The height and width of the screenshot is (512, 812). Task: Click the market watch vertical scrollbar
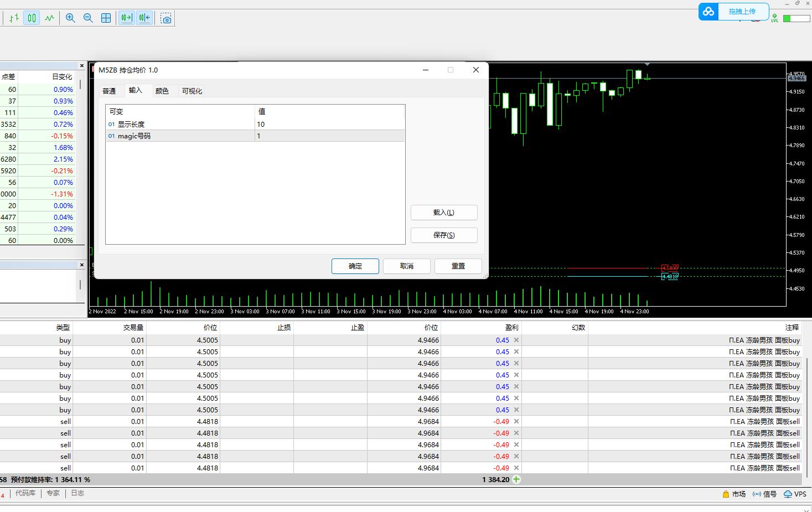[x=80, y=85]
